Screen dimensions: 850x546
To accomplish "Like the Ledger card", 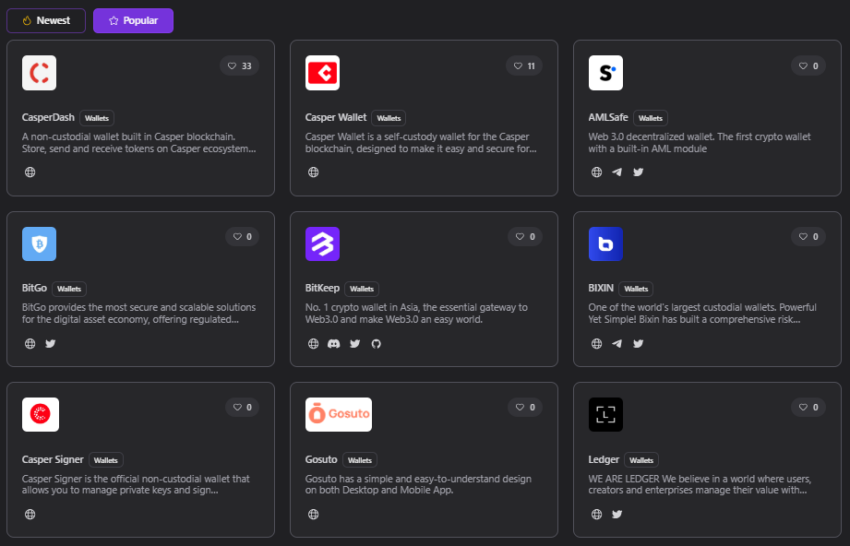I will pyautogui.click(x=808, y=407).
